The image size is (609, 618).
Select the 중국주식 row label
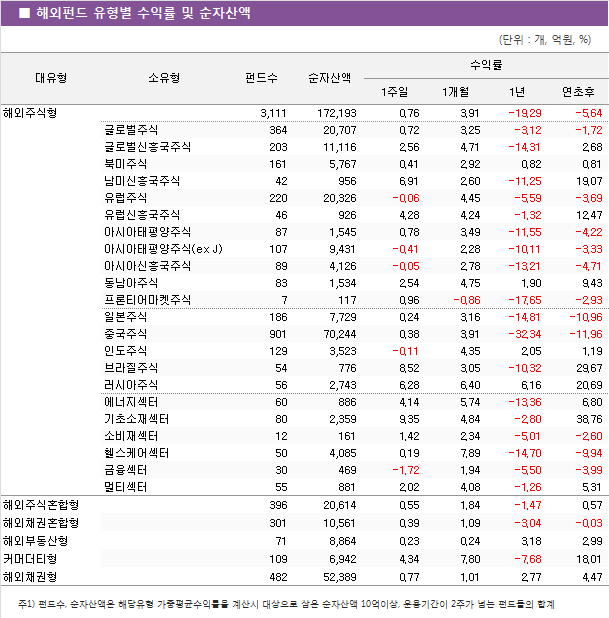(x=125, y=334)
